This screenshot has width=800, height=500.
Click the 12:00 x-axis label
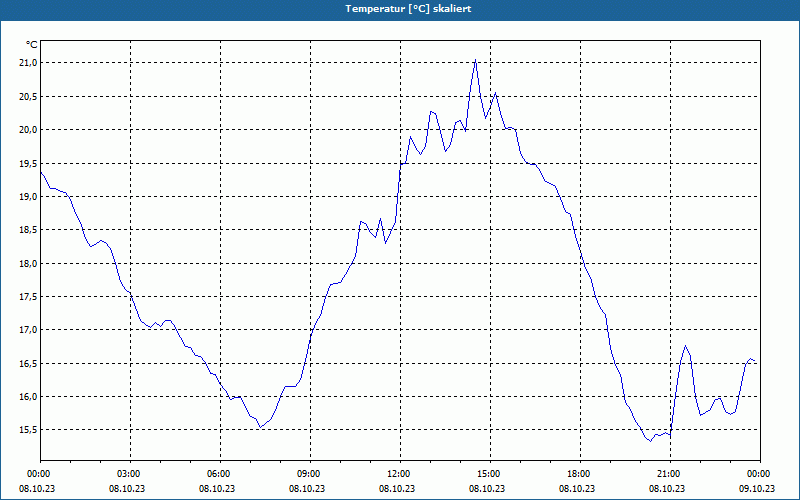point(397,474)
